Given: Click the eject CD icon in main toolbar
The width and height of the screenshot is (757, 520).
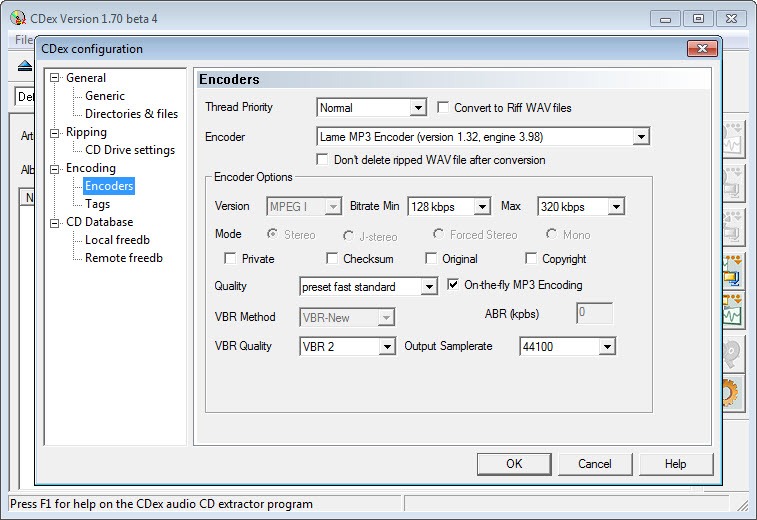Looking at the screenshot, I should pyautogui.click(x=25, y=66).
